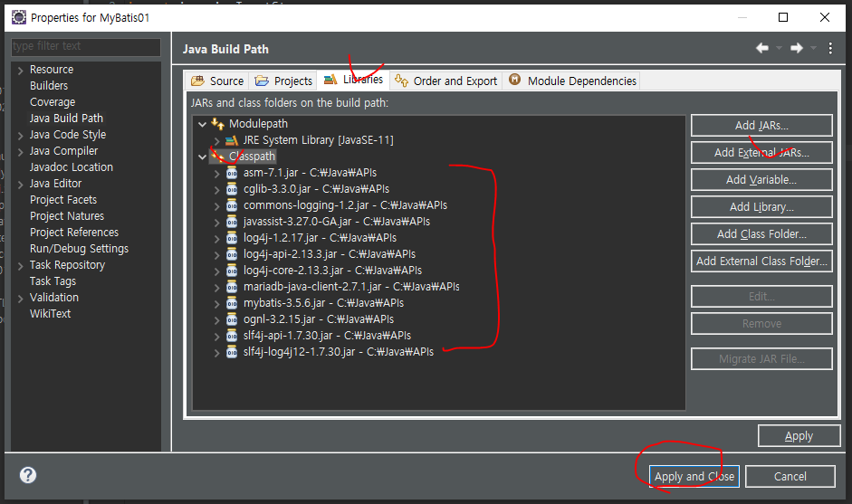
Task: Expand the mybatis-3.5.6.jar entry
Action: (x=216, y=304)
